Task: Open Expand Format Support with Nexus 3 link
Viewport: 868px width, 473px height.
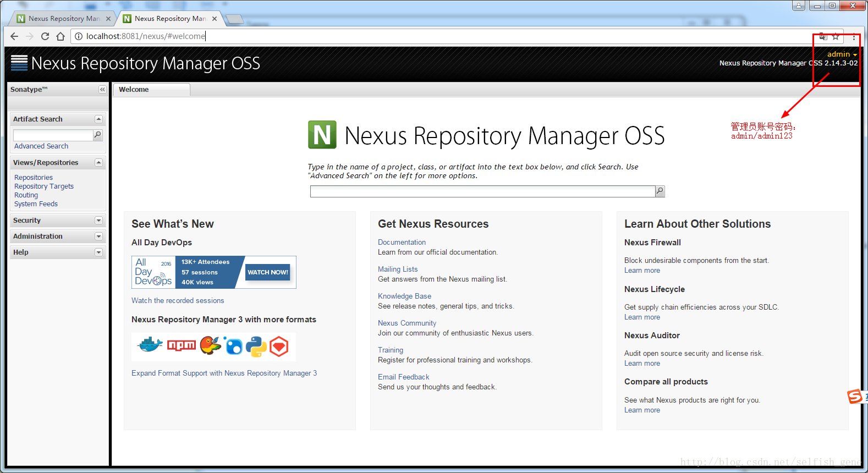Action: (224, 373)
